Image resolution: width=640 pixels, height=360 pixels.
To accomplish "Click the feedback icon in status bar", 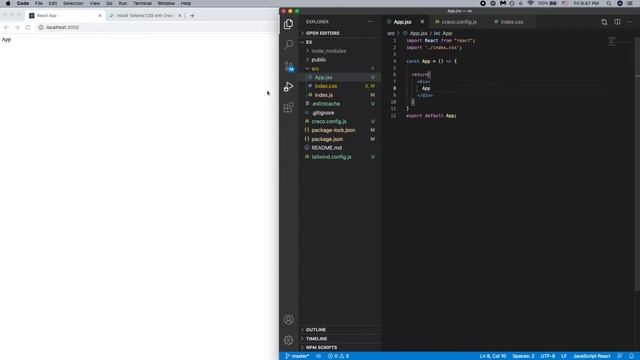I will pyautogui.click(x=620, y=356).
